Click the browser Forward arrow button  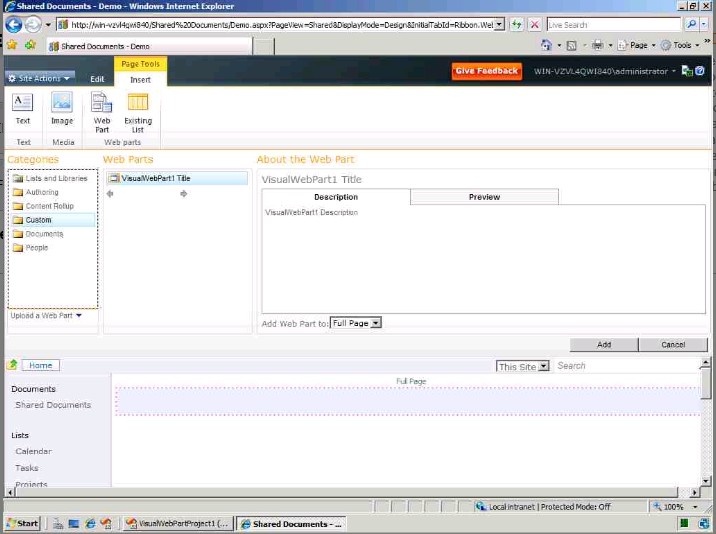tap(33, 25)
